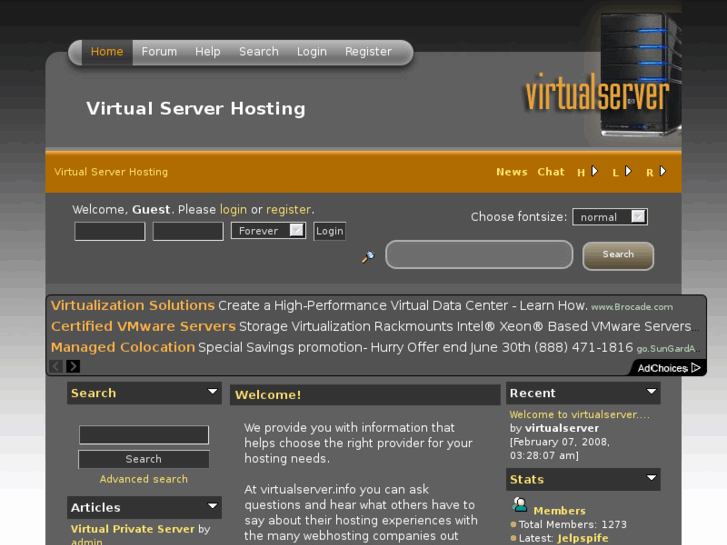The width and height of the screenshot is (727, 545).
Task: Collapse the Stats panel
Action: [x=651, y=478]
